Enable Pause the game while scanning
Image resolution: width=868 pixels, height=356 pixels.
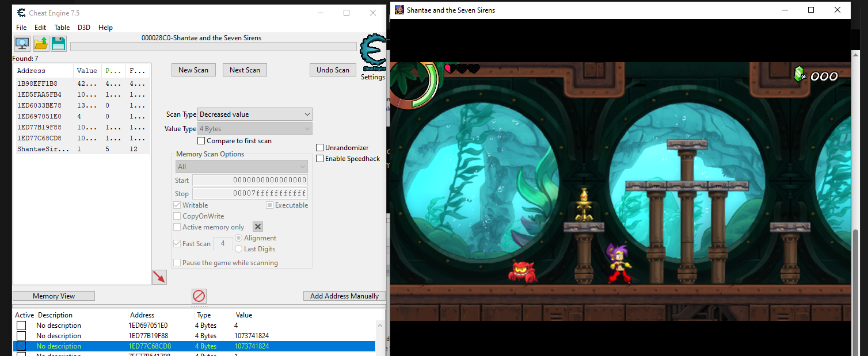click(x=177, y=263)
